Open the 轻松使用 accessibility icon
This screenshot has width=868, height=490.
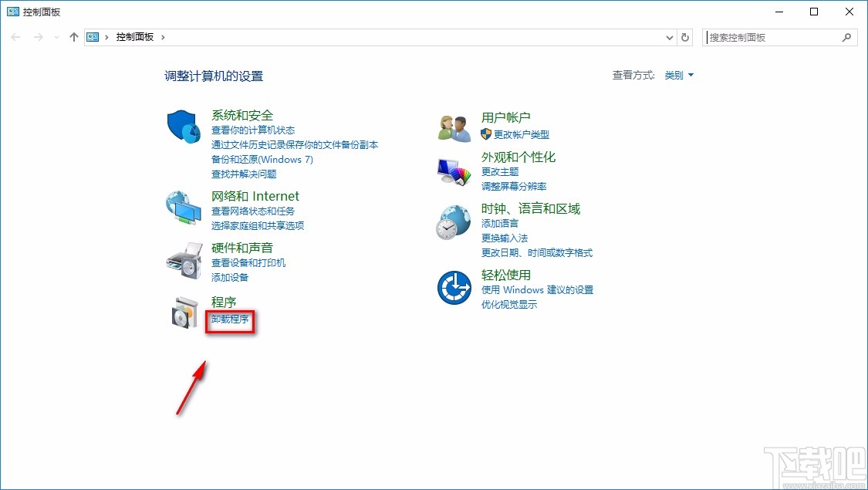coord(454,287)
